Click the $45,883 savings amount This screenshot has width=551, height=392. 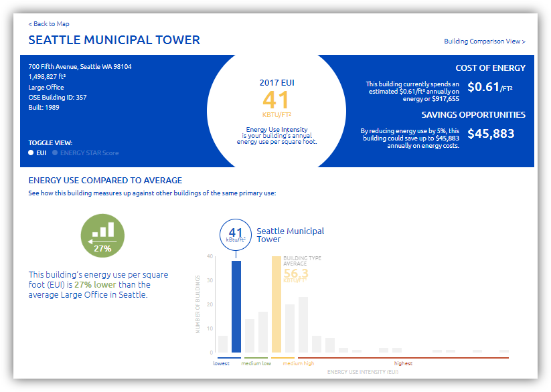coord(491,133)
